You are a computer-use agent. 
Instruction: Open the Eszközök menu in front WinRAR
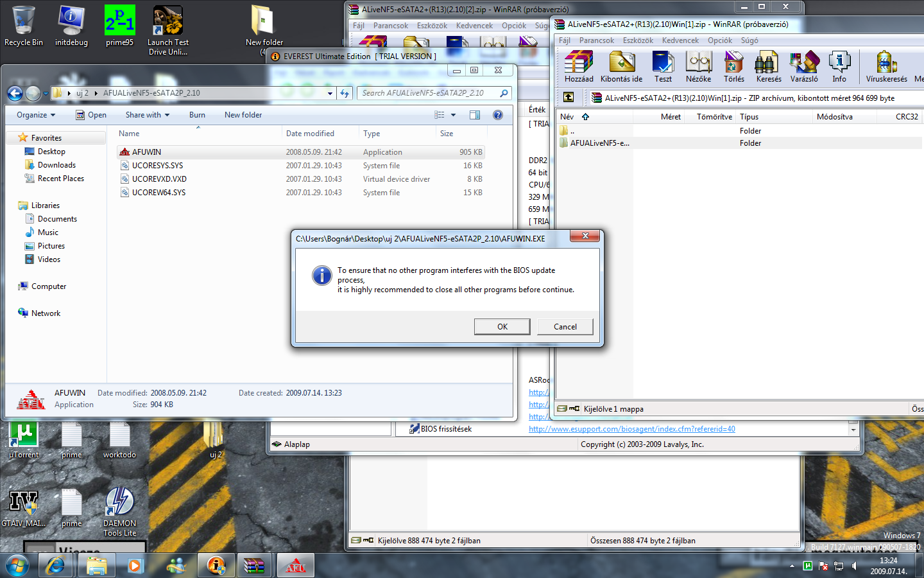click(x=638, y=40)
